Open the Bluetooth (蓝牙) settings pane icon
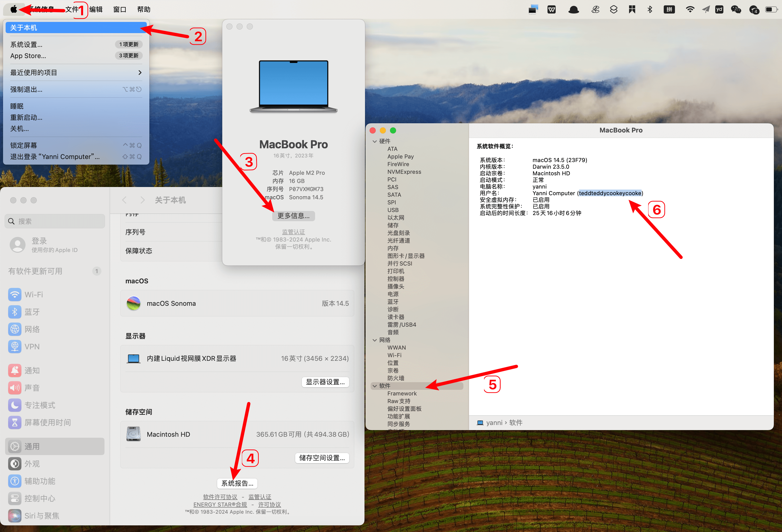 [15, 312]
